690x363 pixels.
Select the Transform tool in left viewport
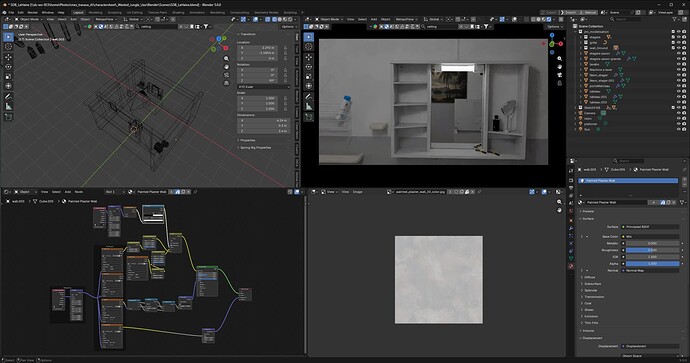point(8,86)
